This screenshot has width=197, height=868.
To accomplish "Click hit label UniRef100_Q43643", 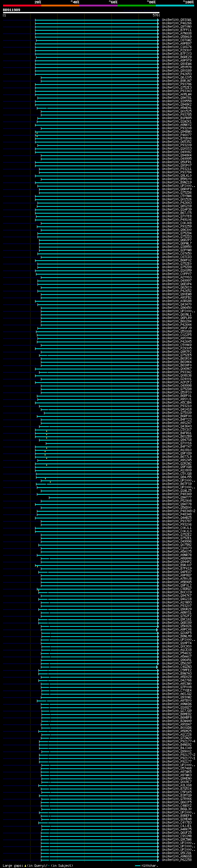I will point(177,426).
